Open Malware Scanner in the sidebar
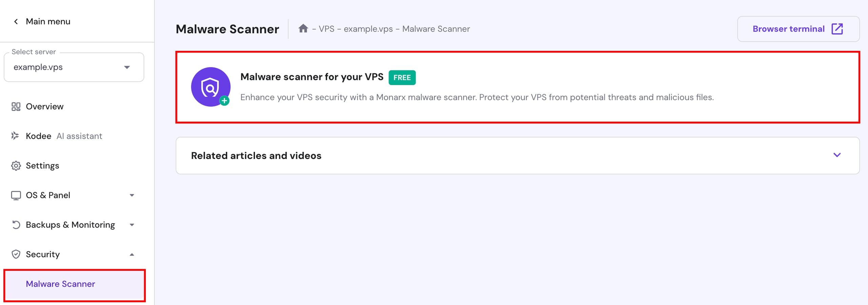Screen dimensions: 868x305 coord(60,284)
